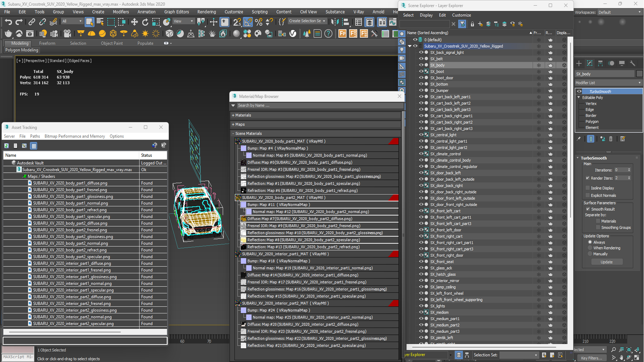Toggle the Smooth Result checkbox
Image resolution: width=644 pixels, height=362 pixels.
point(588,209)
